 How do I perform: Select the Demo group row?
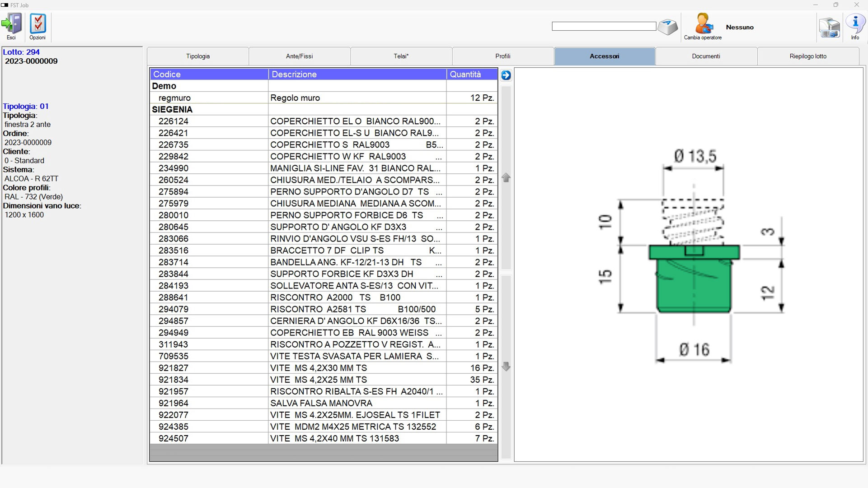(x=324, y=86)
